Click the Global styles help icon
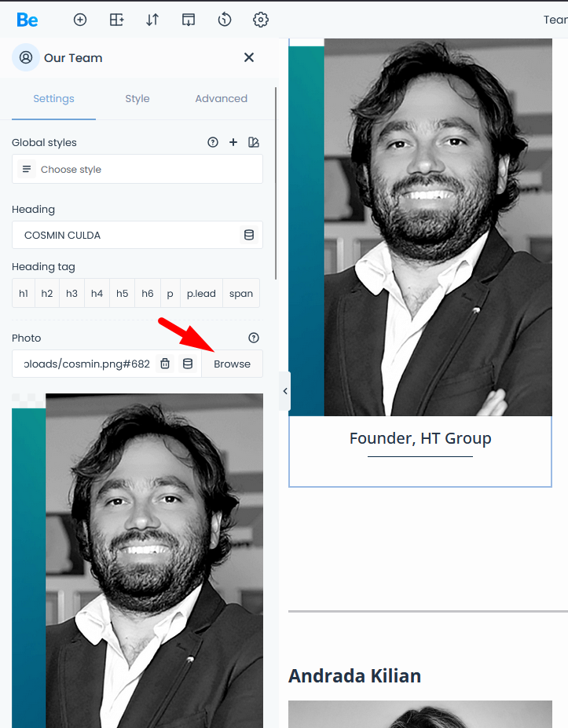The image size is (568, 728). [213, 142]
